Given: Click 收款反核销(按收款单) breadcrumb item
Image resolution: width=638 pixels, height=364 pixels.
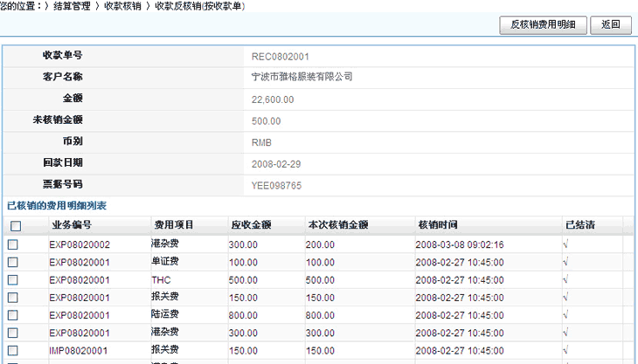Looking at the screenshot, I should (200, 6).
